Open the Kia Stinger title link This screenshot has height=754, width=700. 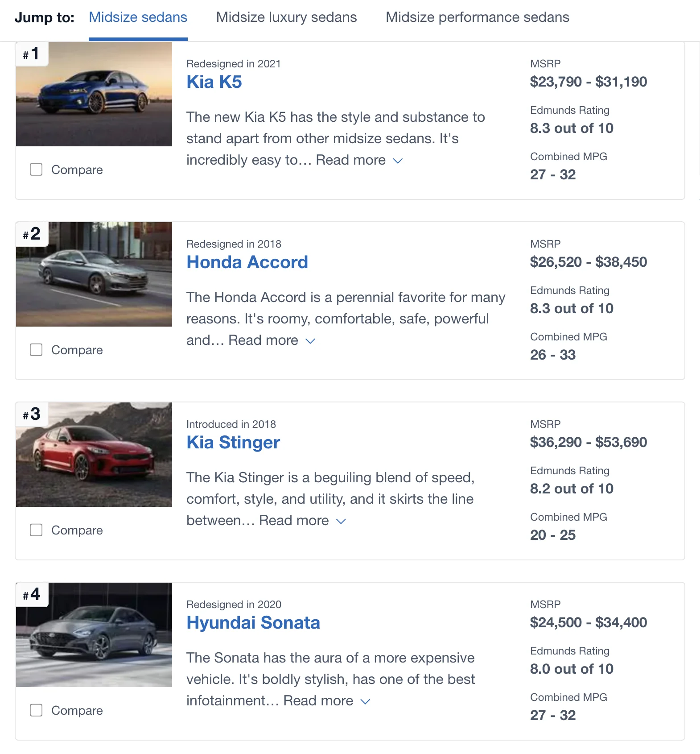233,443
